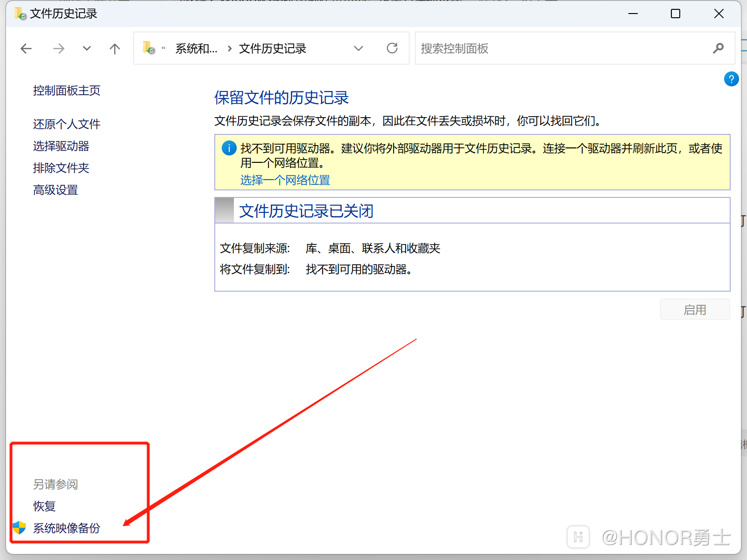Click the back navigation arrow
The image size is (747, 560).
click(x=26, y=48)
